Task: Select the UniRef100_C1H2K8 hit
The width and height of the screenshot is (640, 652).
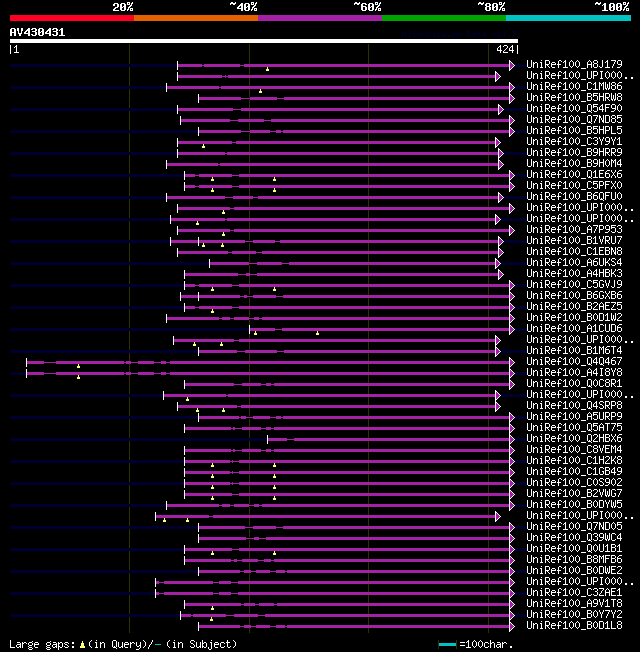Action: click(574, 461)
